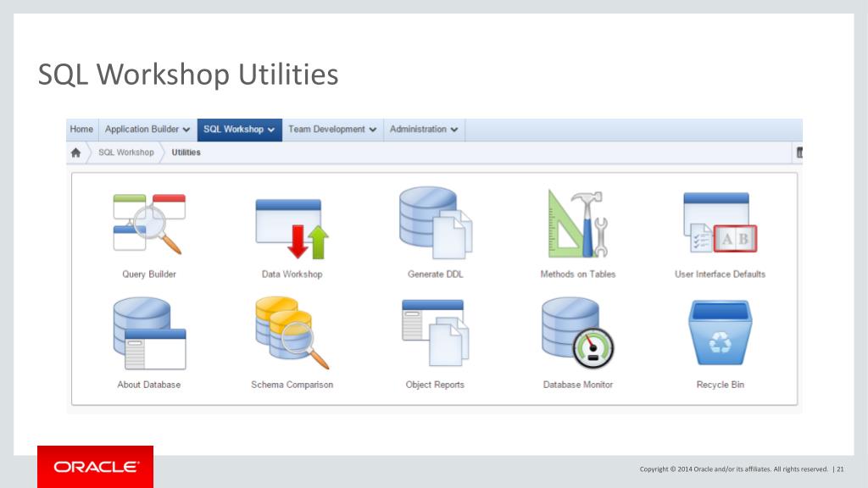Open the User Interface Defaults icon

click(721, 223)
